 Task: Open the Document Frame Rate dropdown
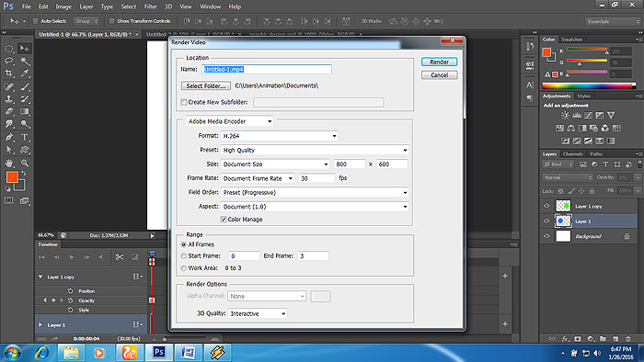click(258, 178)
